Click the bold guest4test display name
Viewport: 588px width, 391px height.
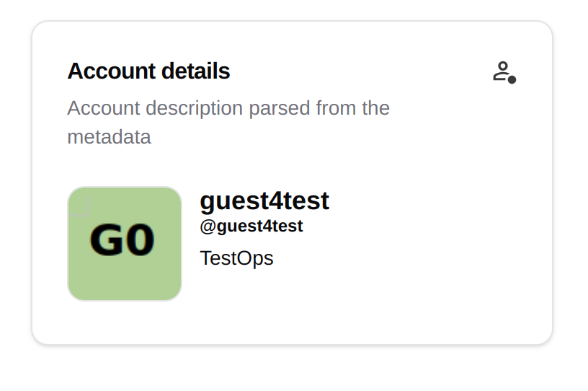click(x=264, y=201)
